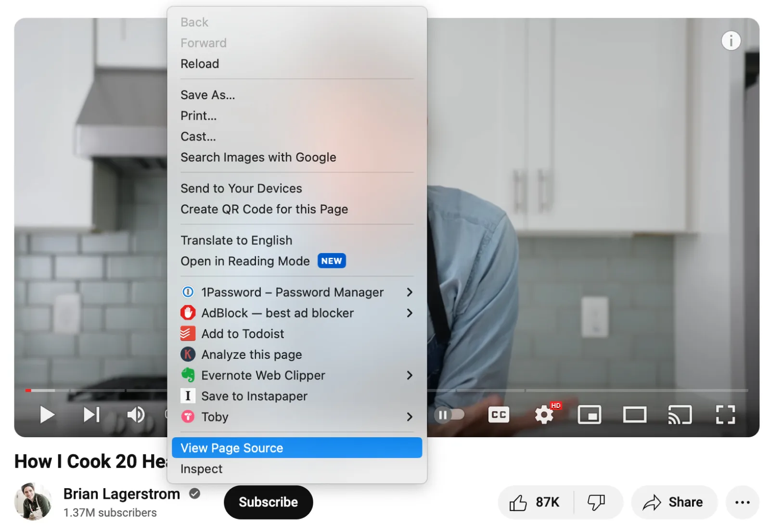This screenshot has height=532, width=770.
Task: Dislike this video
Action: pyautogui.click(x=596, y=502)
